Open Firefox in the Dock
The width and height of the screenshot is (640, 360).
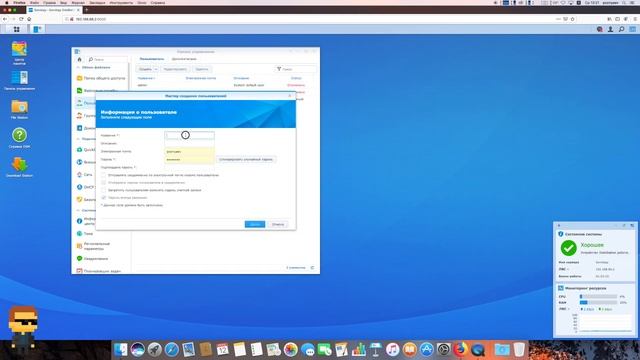click(461, 350)
